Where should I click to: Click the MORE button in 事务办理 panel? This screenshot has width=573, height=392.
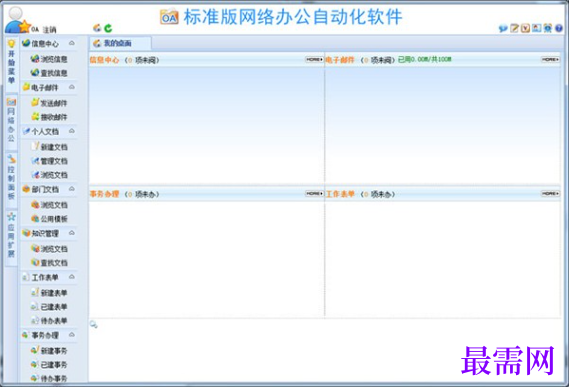314,194
